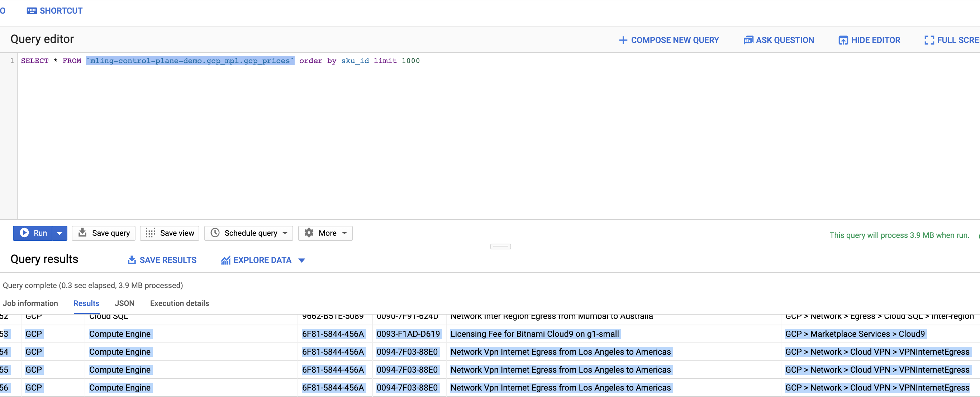Image resolution: width=980 pixels, height=397 pixels.
Task: Click the Compose New Query plus icon
Action: 623,40
